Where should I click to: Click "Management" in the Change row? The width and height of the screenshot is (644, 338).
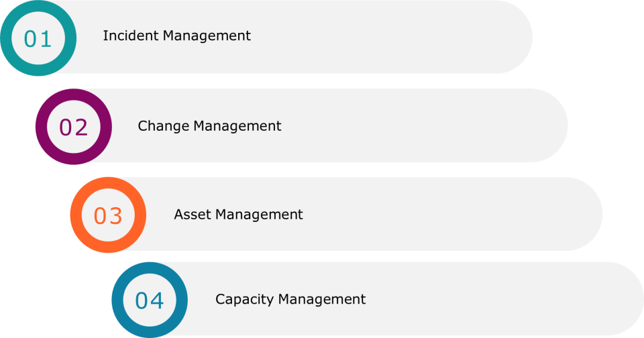point(237,127)
